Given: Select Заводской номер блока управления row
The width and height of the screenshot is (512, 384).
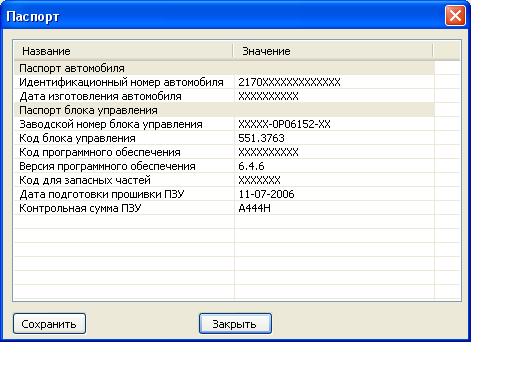Looking at the screenshot, I should tap(224, 124).
